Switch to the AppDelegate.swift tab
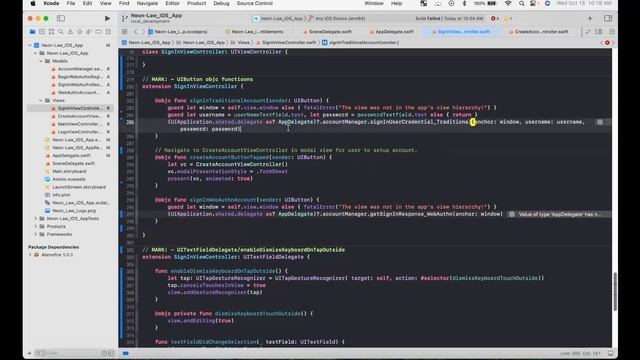 391,31
